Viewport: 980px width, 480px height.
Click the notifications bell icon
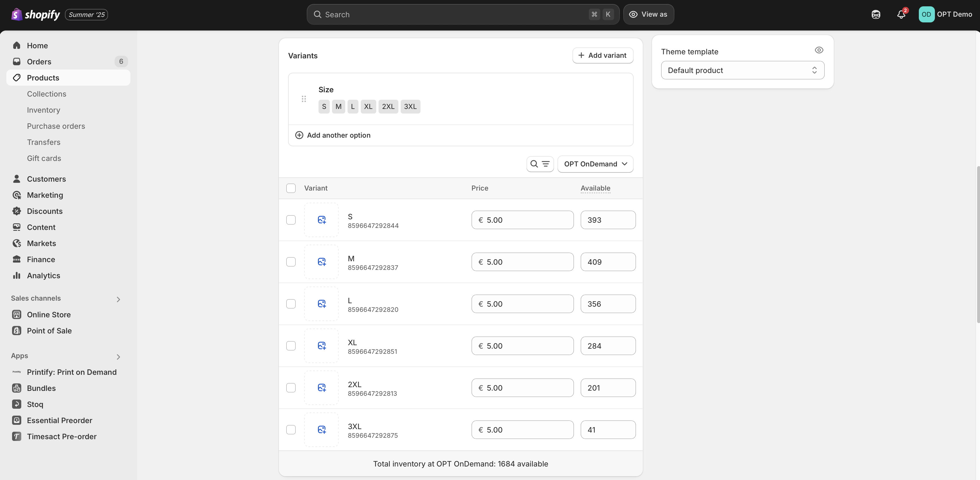pos(900,14)
